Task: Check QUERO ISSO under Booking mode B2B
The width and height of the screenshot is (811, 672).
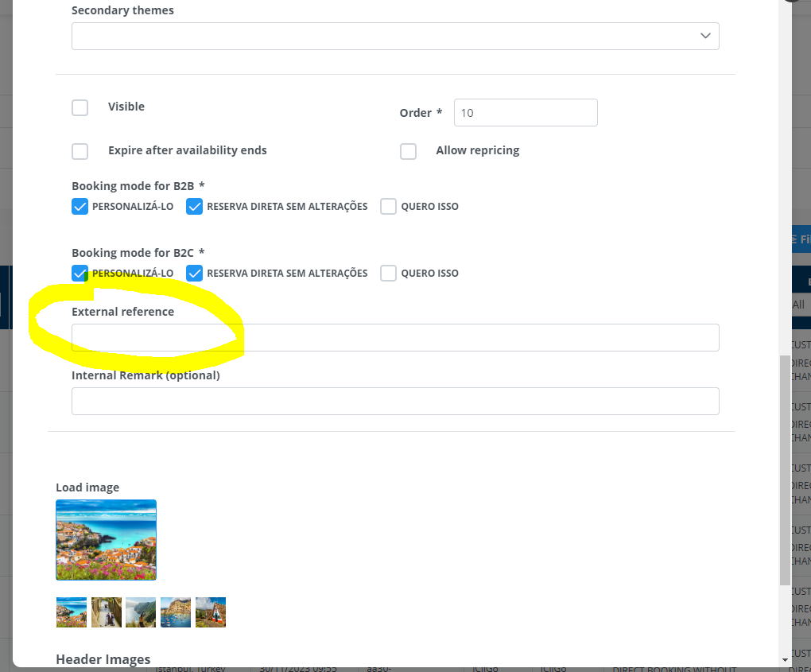Action: [388, 207]
